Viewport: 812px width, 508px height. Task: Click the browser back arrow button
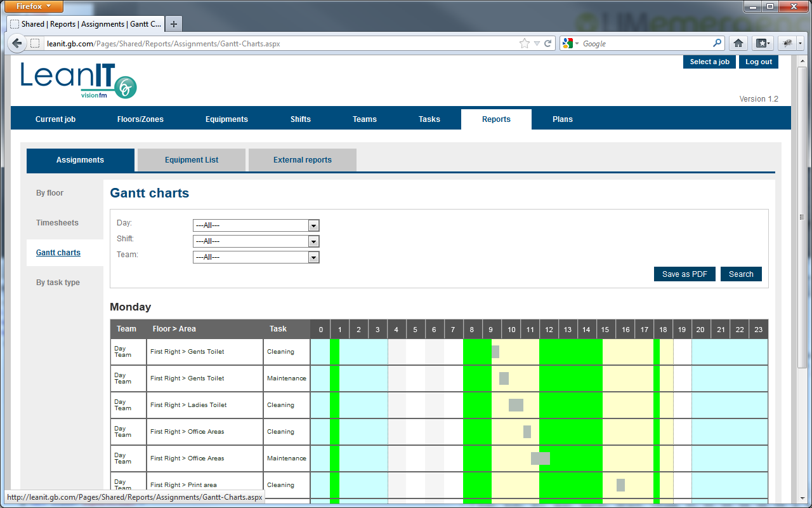tap(16, 43)
